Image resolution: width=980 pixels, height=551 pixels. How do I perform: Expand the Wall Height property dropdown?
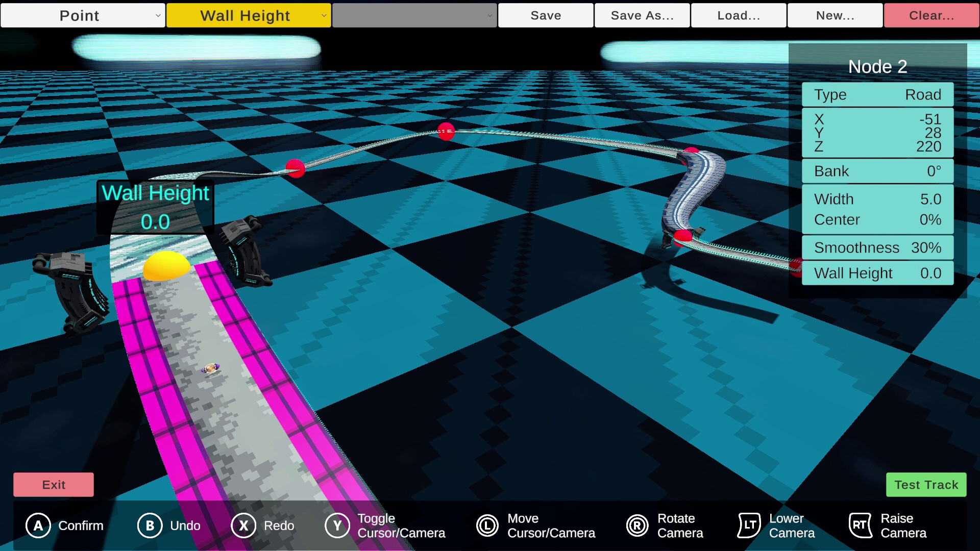249,15
